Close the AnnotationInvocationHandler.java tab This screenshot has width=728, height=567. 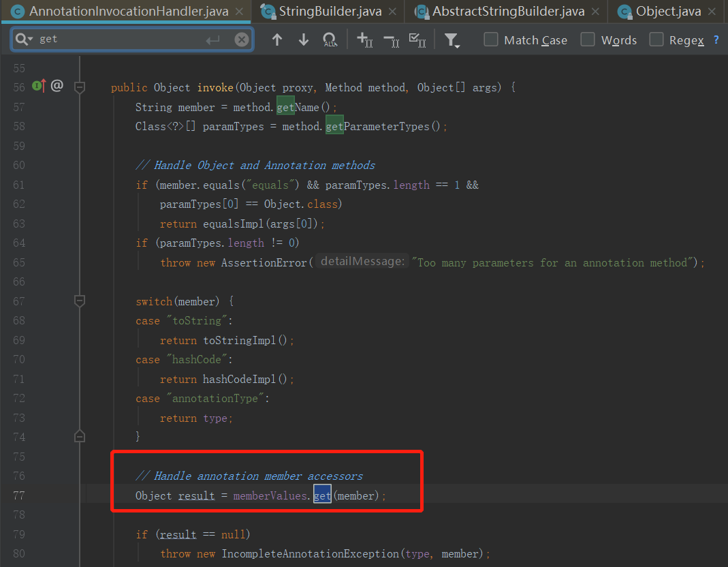click(238, 12)
